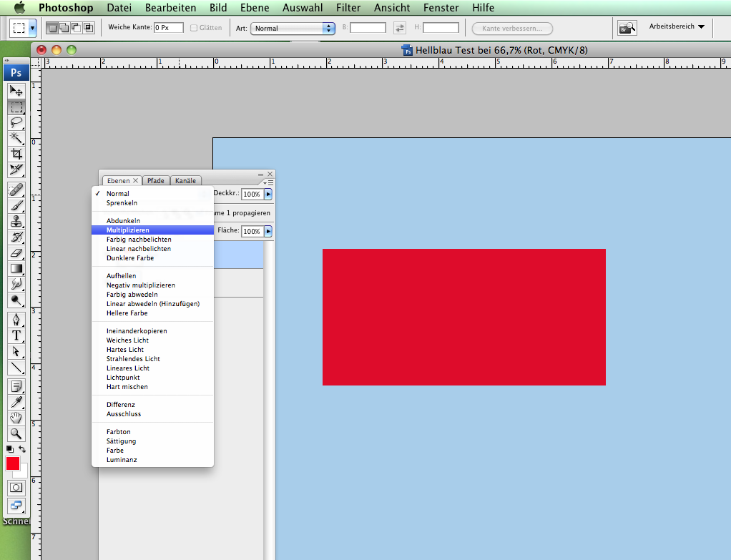
Task: Open the Filter menu
Action: point(348,8)
